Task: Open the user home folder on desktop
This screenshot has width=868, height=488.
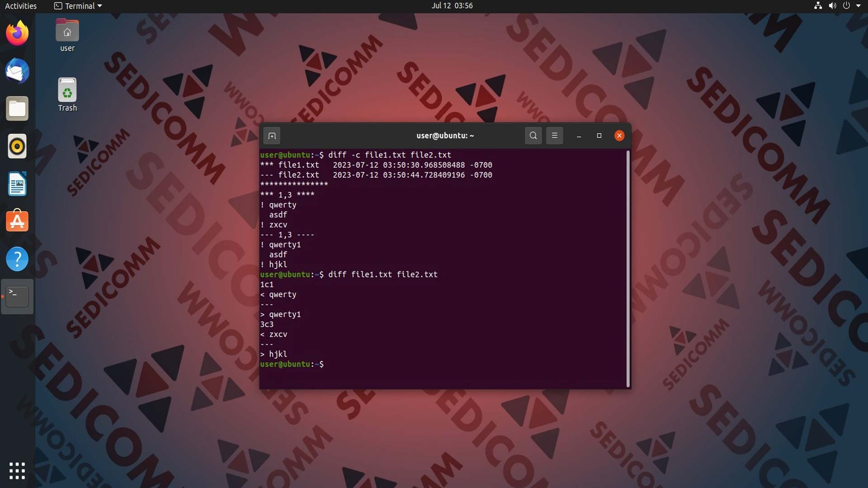Action: point(67,36)
